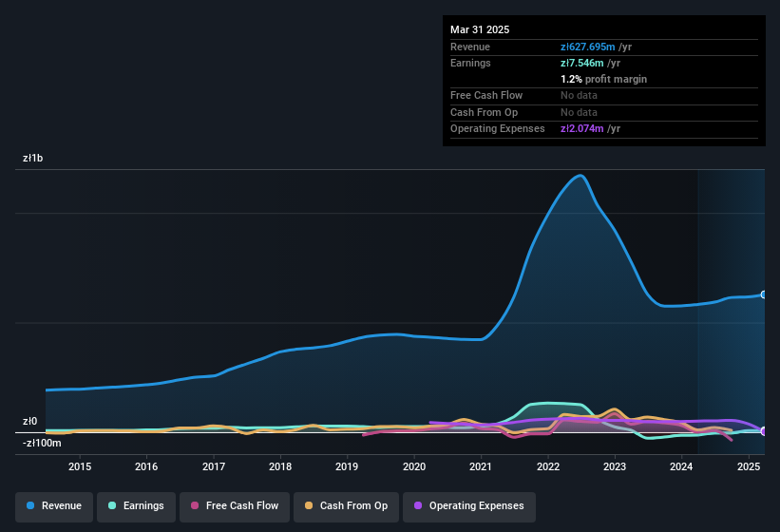Click the -zł100m y-axis label
This screenshot has height=532, width=780.
click(42, 443)
